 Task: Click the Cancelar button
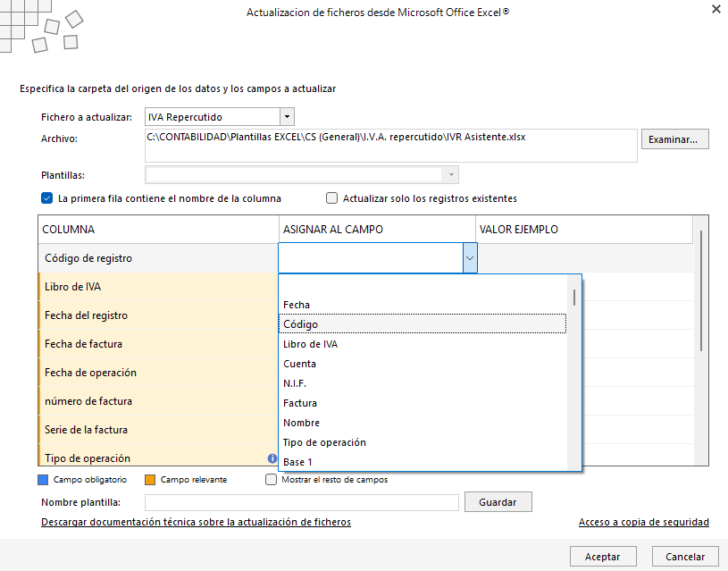pyautogui.click(x=685, y=557)
